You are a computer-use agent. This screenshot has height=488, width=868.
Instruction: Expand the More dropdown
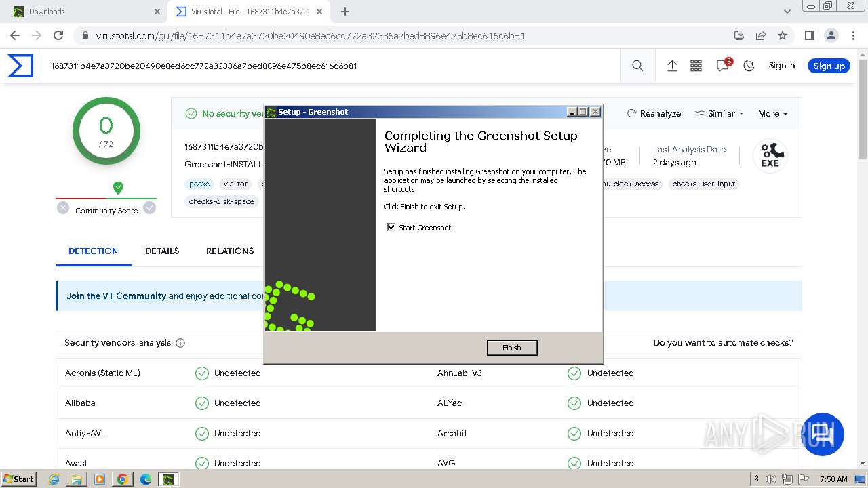coord(772,113)
